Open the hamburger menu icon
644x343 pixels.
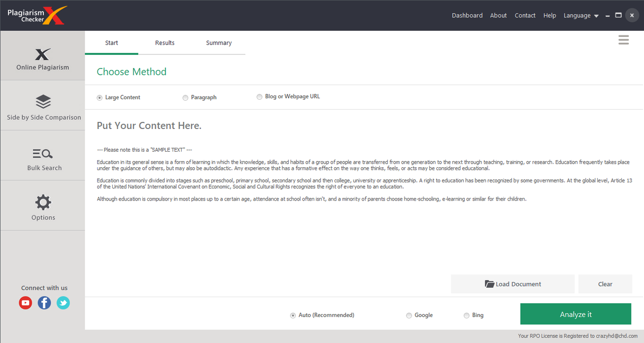[x=623, y=40]
